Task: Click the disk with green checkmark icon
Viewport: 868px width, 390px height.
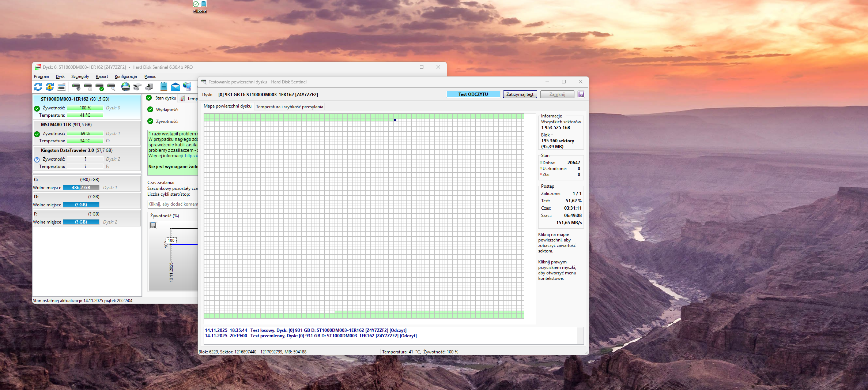Action: click(x=99, y=87)
